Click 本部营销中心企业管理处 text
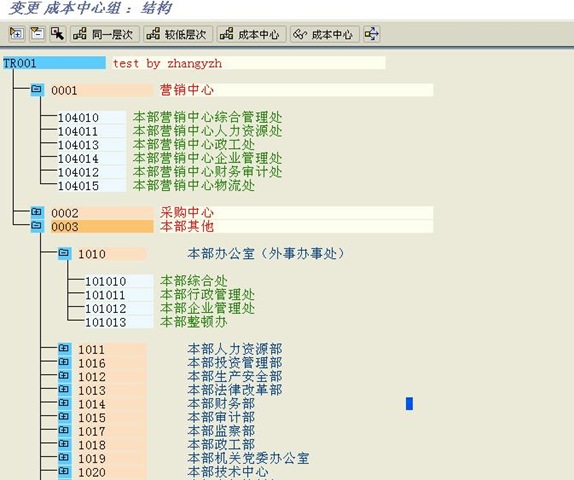Viewport: 574px width, 480px height. click(x=207, y=158)
